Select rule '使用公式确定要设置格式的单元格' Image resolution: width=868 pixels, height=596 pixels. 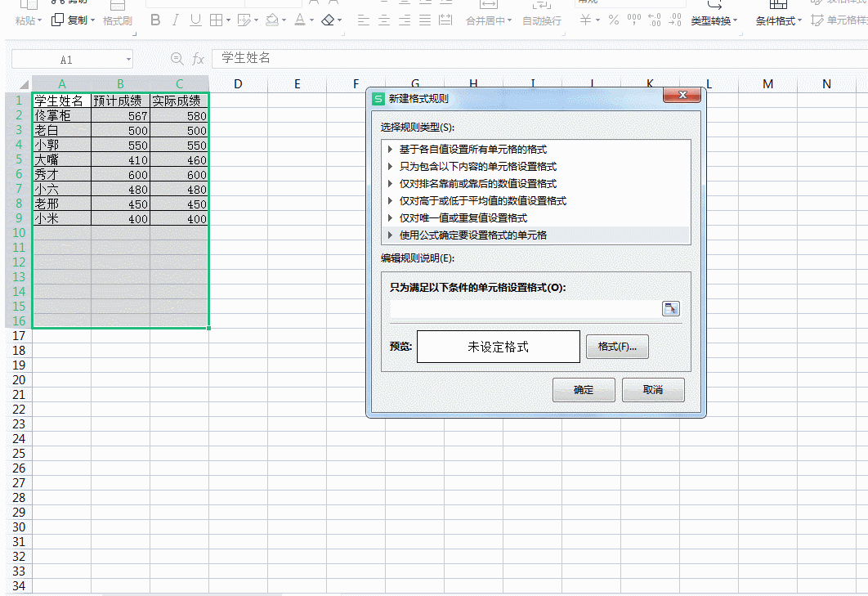[x=472, y=235]
